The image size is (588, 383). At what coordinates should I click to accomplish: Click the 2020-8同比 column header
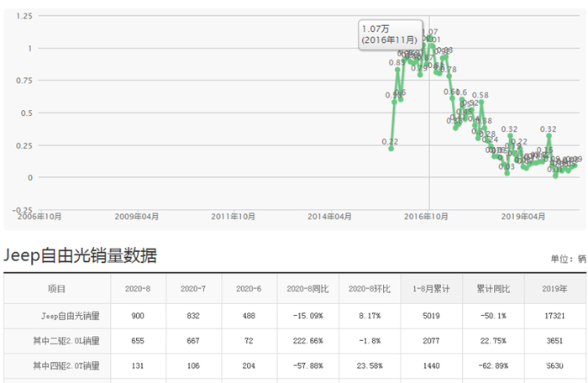(308, 289)
